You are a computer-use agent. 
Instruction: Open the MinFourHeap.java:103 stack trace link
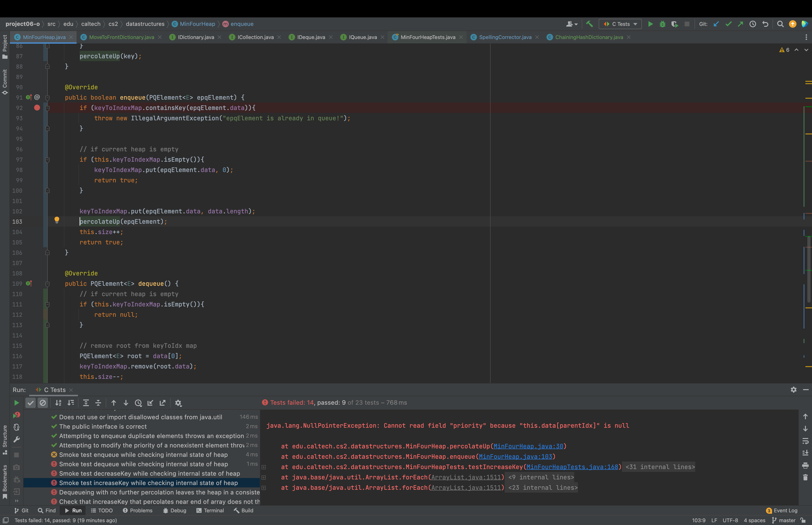tap(515, 456)
